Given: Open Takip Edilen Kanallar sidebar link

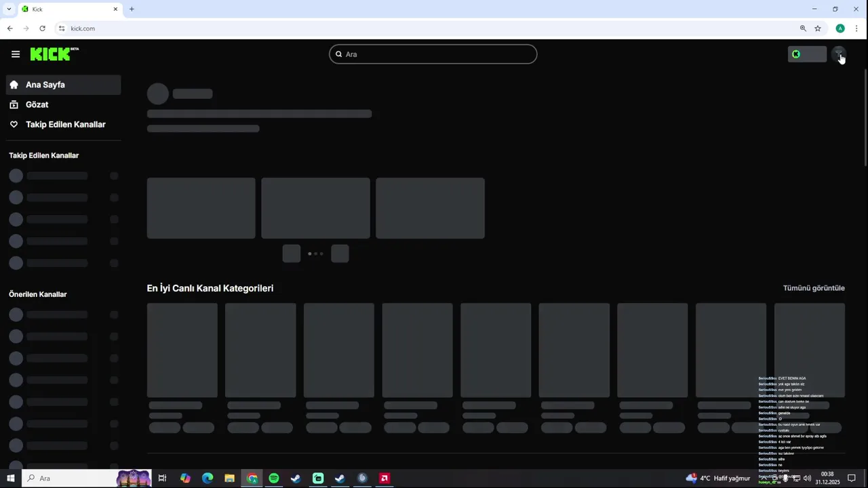Looking at the screenshot, I should (64, 125).
